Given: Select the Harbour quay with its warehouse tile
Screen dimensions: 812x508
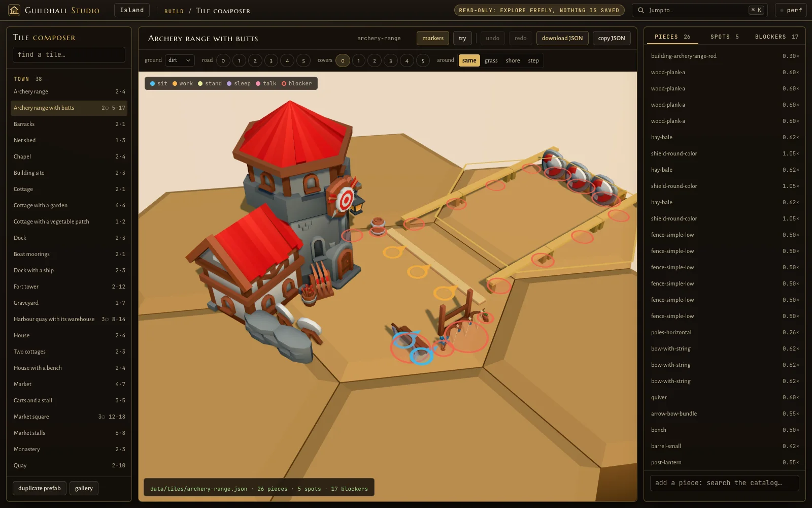Looking at the screenshot, I should (69, 319).
